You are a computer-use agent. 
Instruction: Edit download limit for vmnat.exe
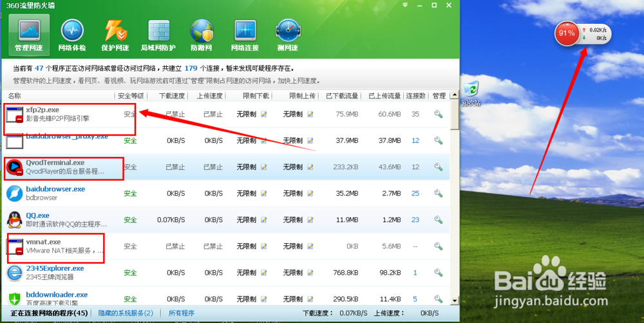(x=263, y=246)
